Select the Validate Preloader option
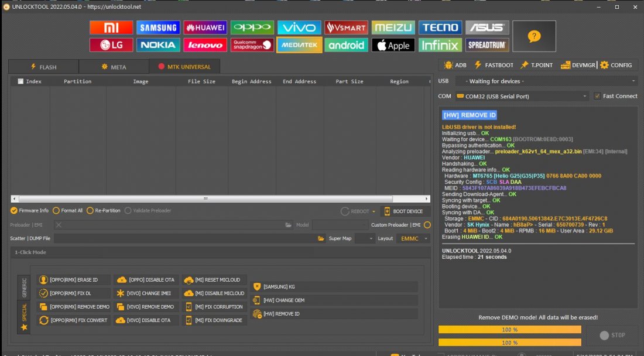644x356 pixels. coord(148,211)
